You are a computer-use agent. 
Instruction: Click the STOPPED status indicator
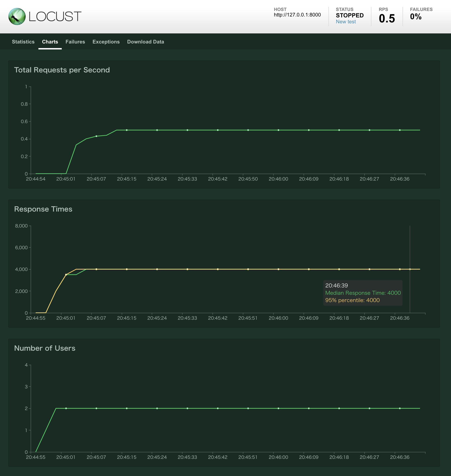(349, 15)
